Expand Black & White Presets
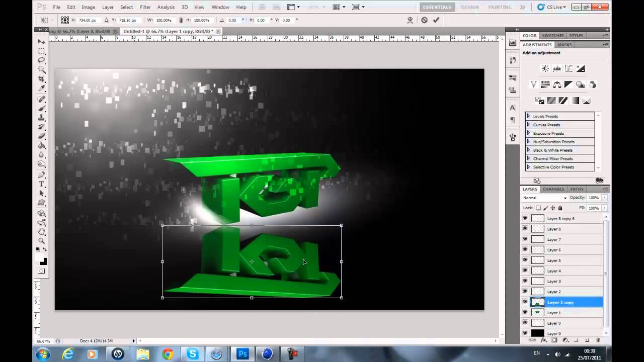 pyautogui.click(x=528, y=150)
